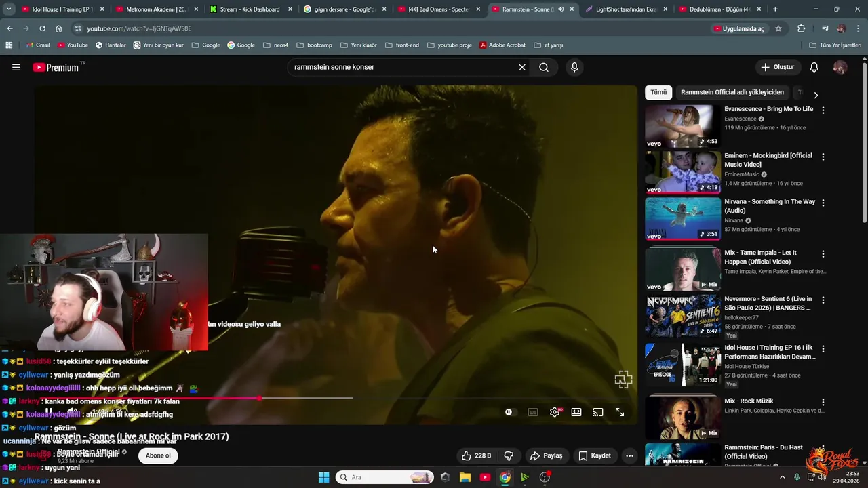Open Tüm Yer İşaretleri folder
Image resolution: width=868 pixels, height=488 pixels.
pyautogui.click(x=835, y=45)
